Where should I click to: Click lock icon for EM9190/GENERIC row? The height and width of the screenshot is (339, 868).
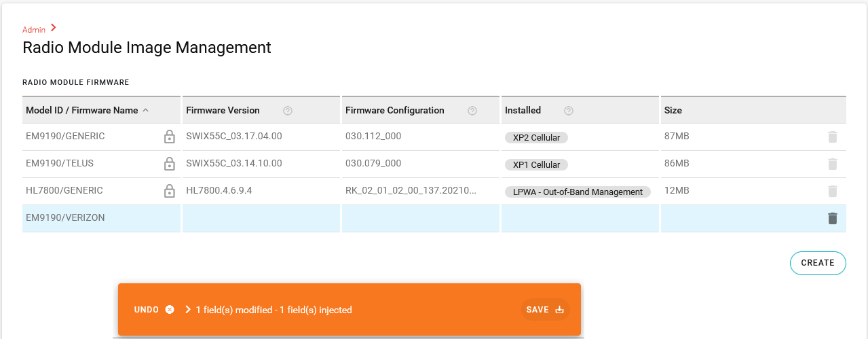click(x=170, y=137)
